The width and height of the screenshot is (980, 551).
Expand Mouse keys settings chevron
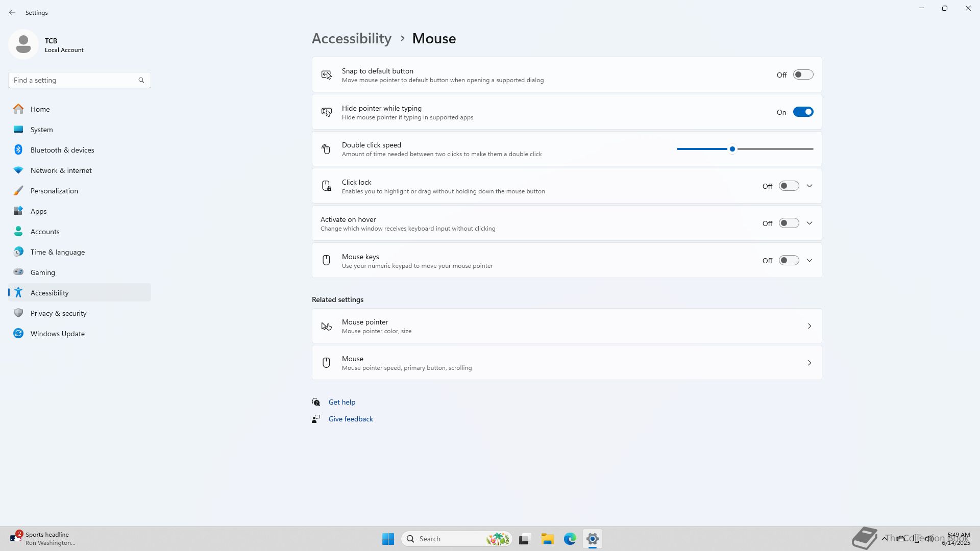(810, 261)
